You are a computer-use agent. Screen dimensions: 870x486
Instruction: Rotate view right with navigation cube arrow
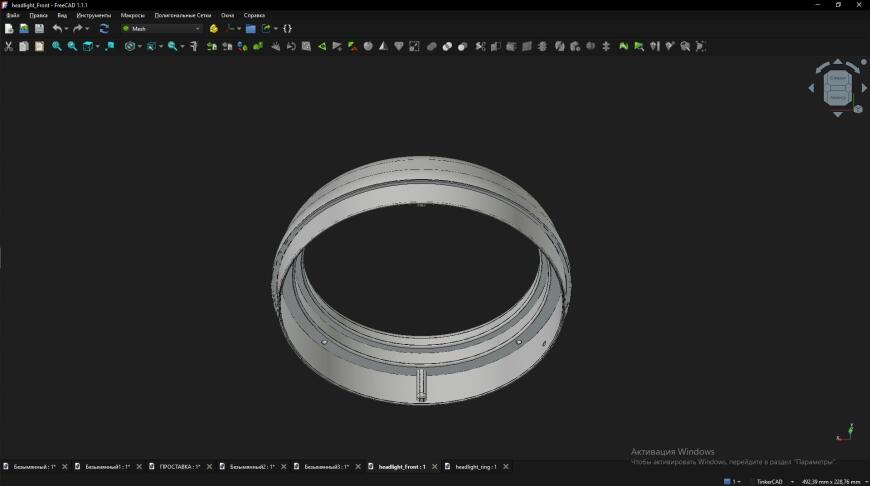coord(864,88)
